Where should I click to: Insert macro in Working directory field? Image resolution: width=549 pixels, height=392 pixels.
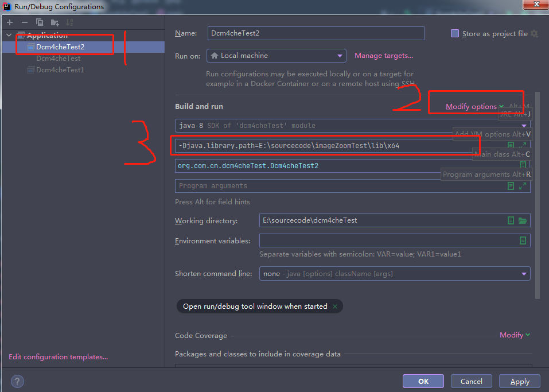[x=511, y=220]
